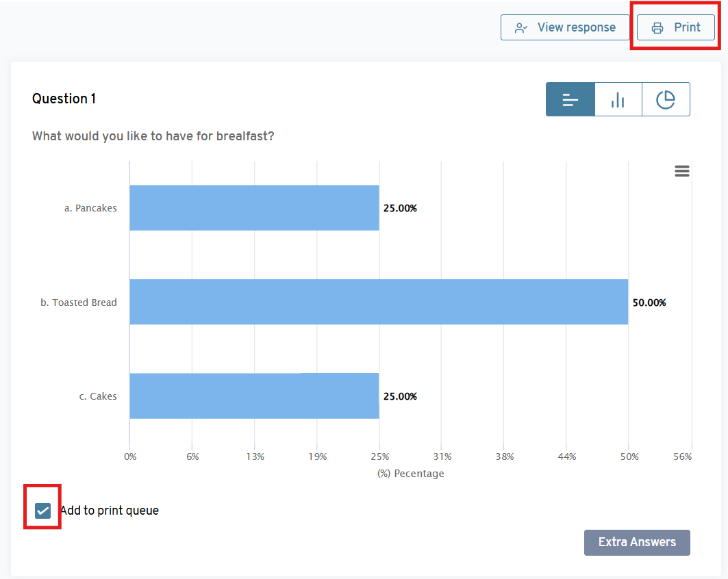Select the Cakes bar in chart
728x579 pixels.
pyautogui.click(x=253, y=396)
